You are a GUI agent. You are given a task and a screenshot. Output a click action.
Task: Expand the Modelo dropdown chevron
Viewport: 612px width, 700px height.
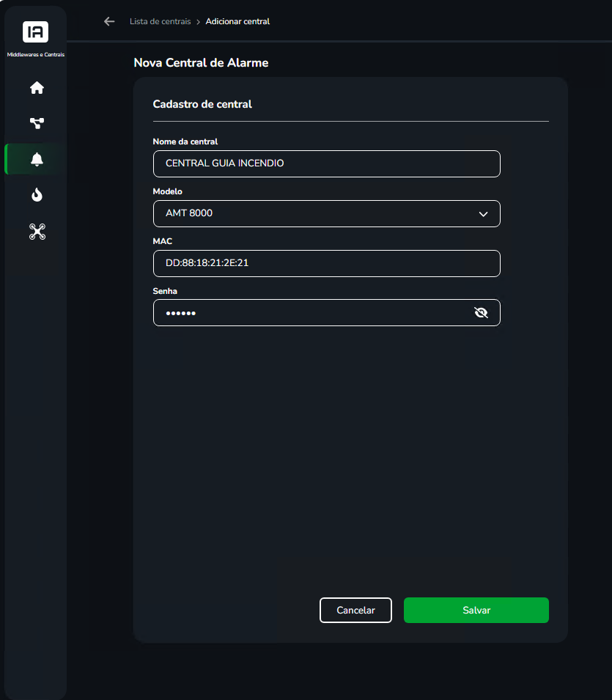tap(483, 214)
